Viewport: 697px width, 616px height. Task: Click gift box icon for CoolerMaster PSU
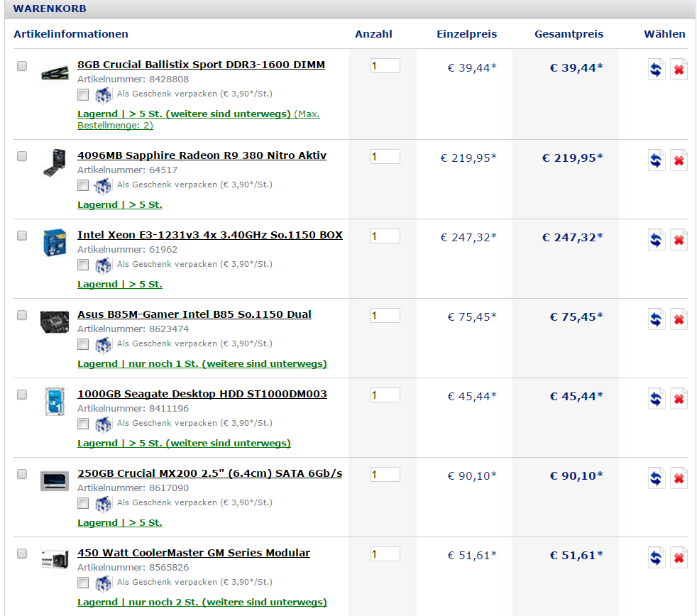(x=103, y=583)
